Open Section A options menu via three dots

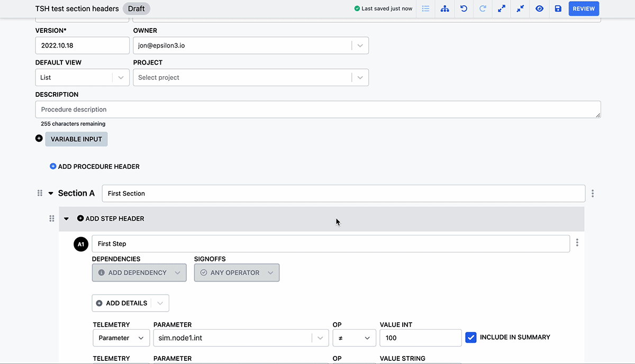(592, 193)
